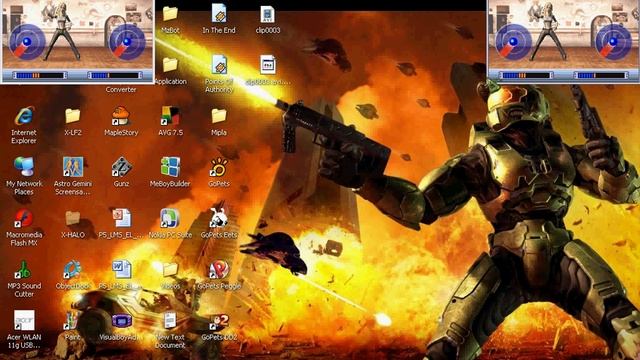
Task: Click the right radar dial in the game window beside MzBot
Action: pyautogui.click(x=127, y=42)
